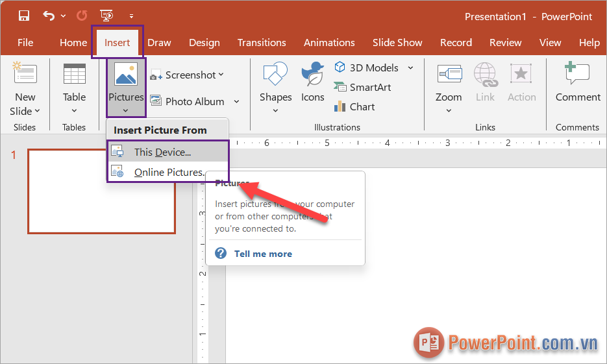Click the Icons duck icon
Screen dimensions: 607x364
[312, 73]
